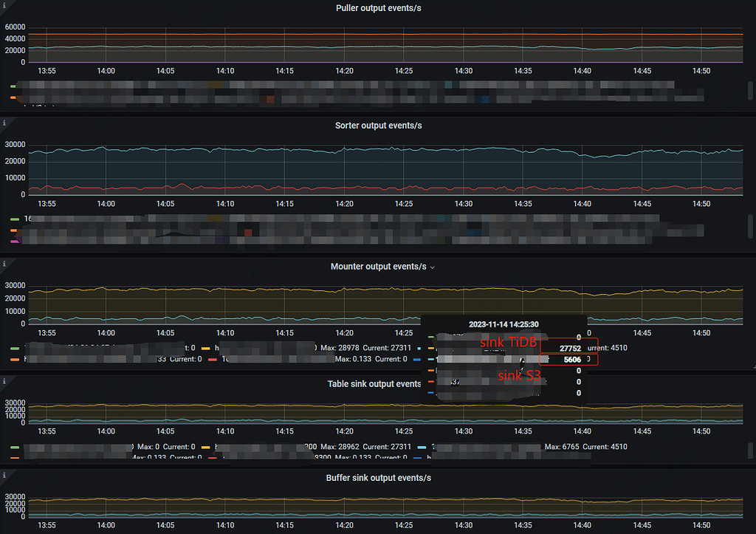Open the Puller output events/s panel title menu
756x534 pixels.
(x=378, y=7)
